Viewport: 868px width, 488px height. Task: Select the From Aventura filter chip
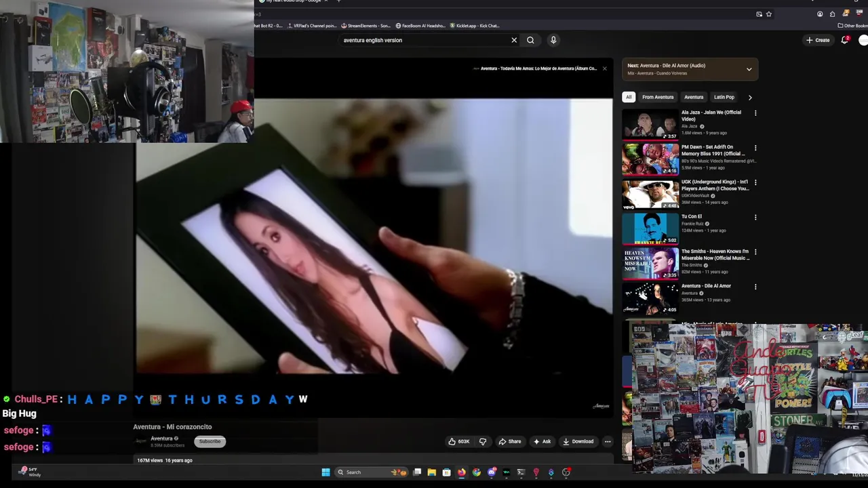(658, 97)
